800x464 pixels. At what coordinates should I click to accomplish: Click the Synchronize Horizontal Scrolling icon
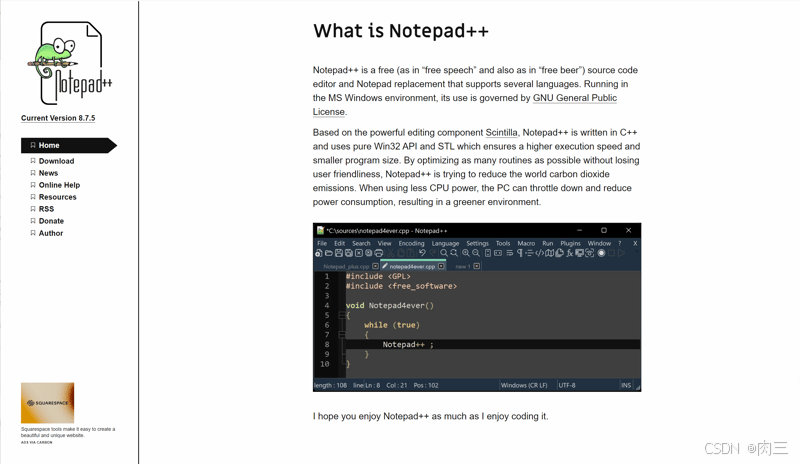coord(498,253)
